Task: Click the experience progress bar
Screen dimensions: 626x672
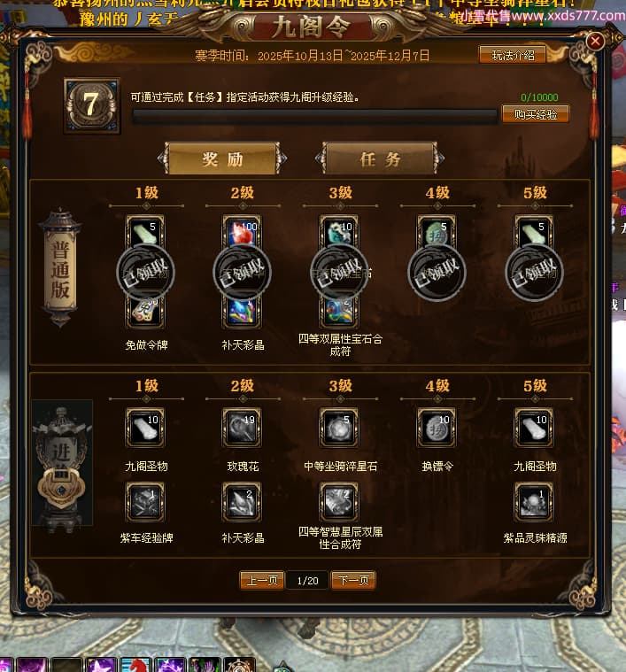Action: pyautogui.click(x=315, y=117)
